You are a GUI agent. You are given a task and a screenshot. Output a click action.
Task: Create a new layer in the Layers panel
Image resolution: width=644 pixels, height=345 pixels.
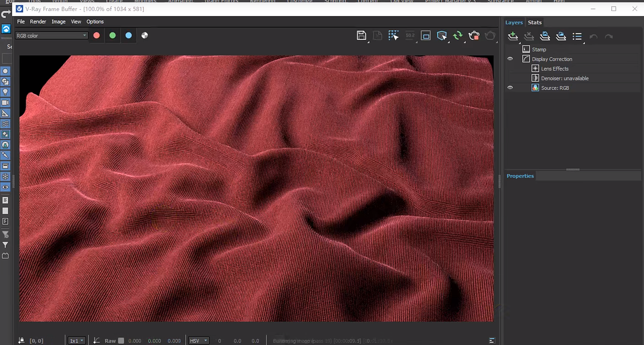513,36
